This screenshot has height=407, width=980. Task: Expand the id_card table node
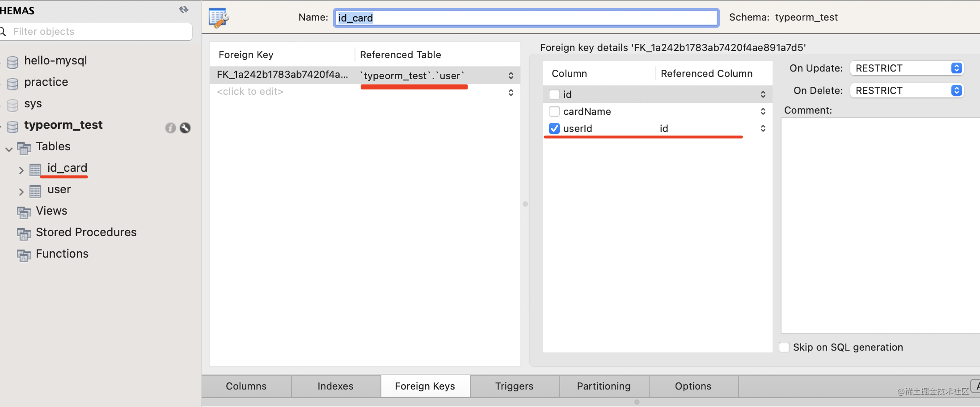pos(21,170)
